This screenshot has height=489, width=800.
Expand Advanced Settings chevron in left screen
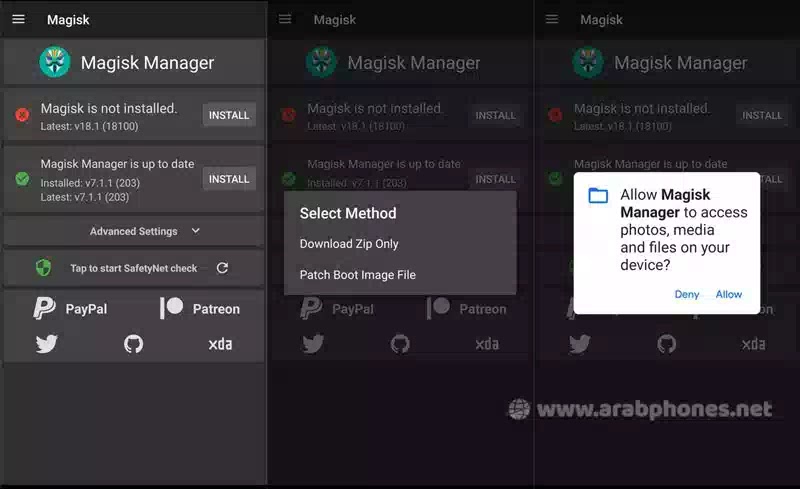(x=195, y=231)
